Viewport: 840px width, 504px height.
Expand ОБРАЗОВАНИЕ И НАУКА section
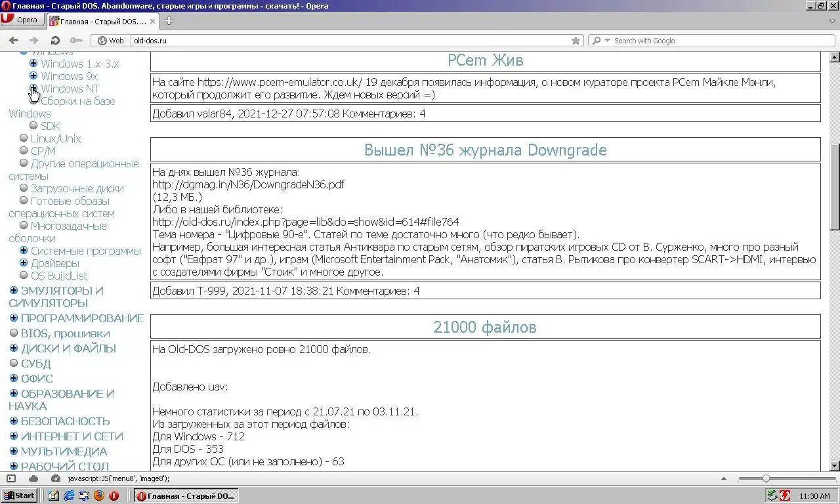pos(14,393)
